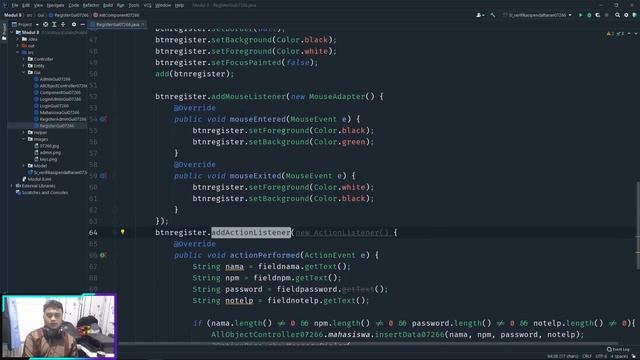
Task: Open the Edit menu
Action: (26, 5)
